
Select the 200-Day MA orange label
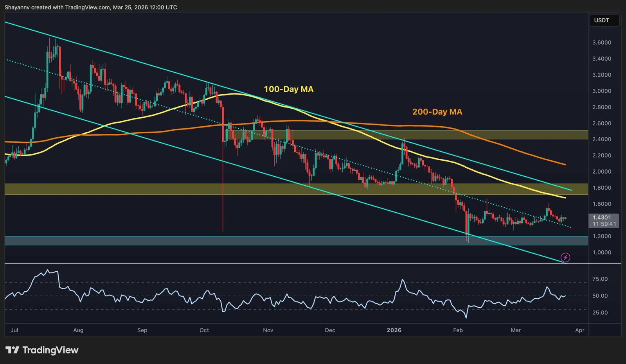[437, 112]
